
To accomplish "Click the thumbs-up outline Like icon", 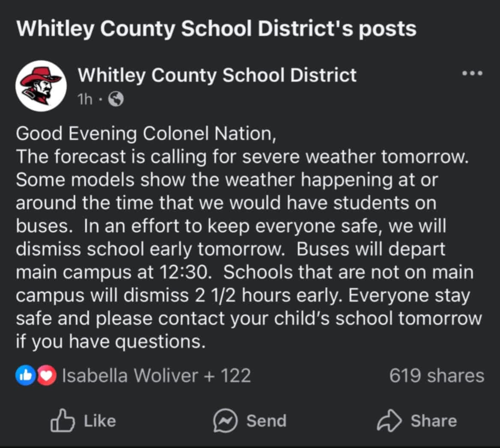I will [62, 421].
